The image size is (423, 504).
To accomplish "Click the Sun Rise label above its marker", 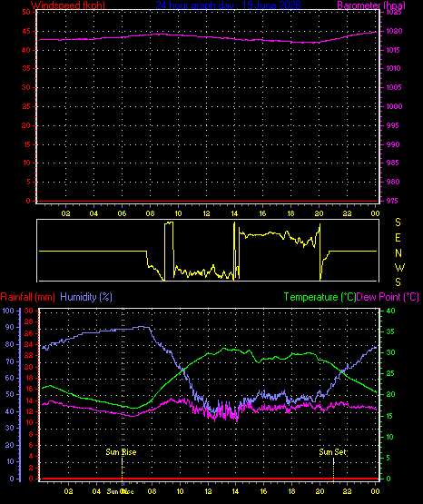I will (121, 452).
